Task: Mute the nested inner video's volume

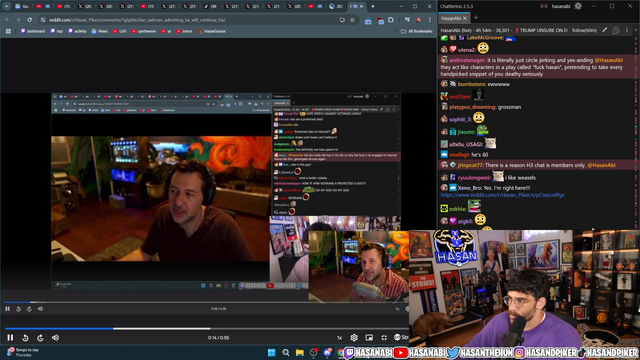Action: 40,309
